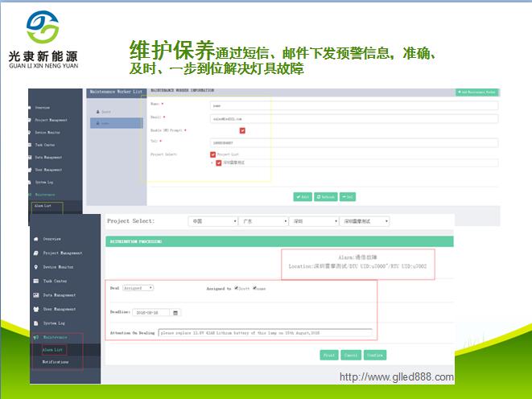Click Task Center icon in lower sidebar

point(35,281)
